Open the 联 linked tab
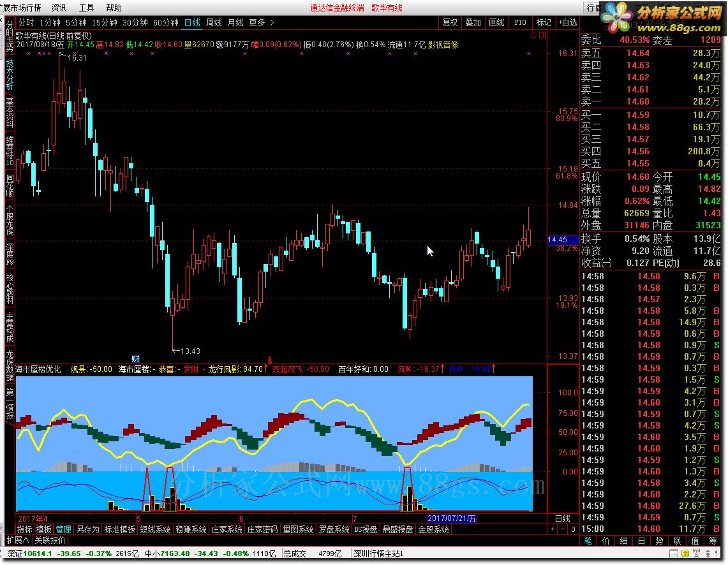 click(x=677, y=540)
